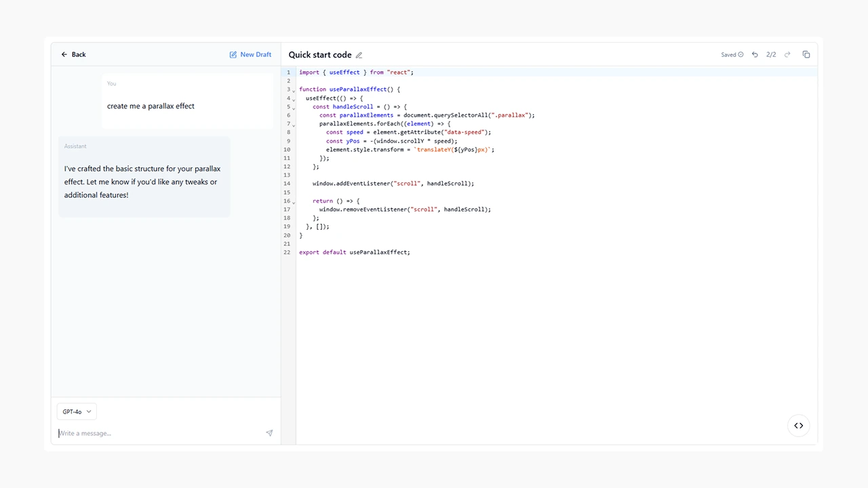Click the 'Saved' status label

[728, 55]
